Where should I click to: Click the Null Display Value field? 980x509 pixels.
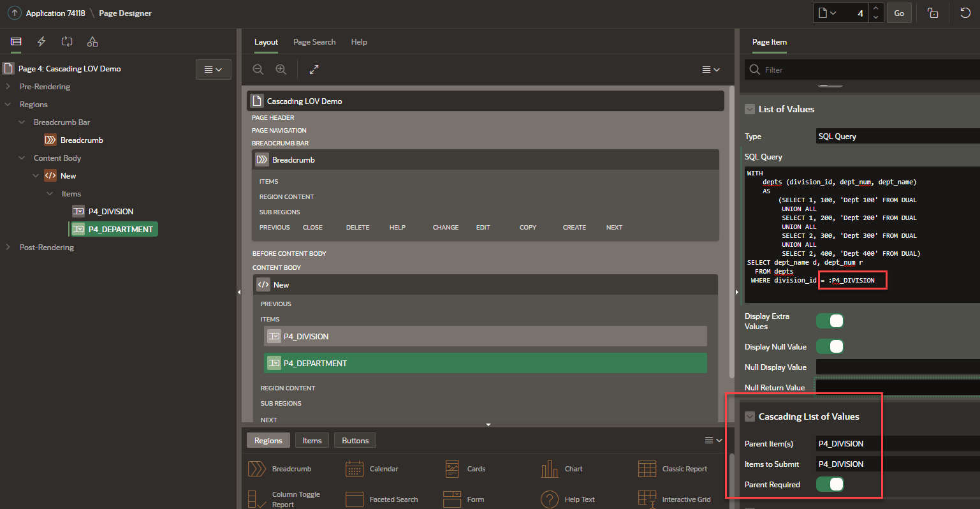point(898,367)
